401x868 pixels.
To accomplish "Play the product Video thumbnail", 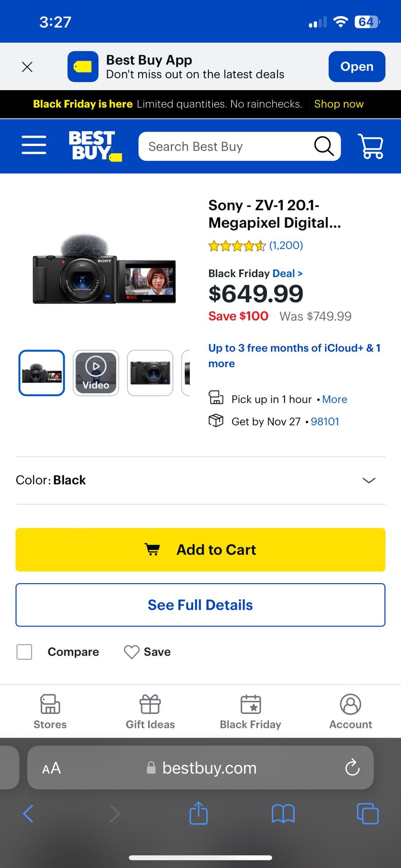I will (96, 373).
